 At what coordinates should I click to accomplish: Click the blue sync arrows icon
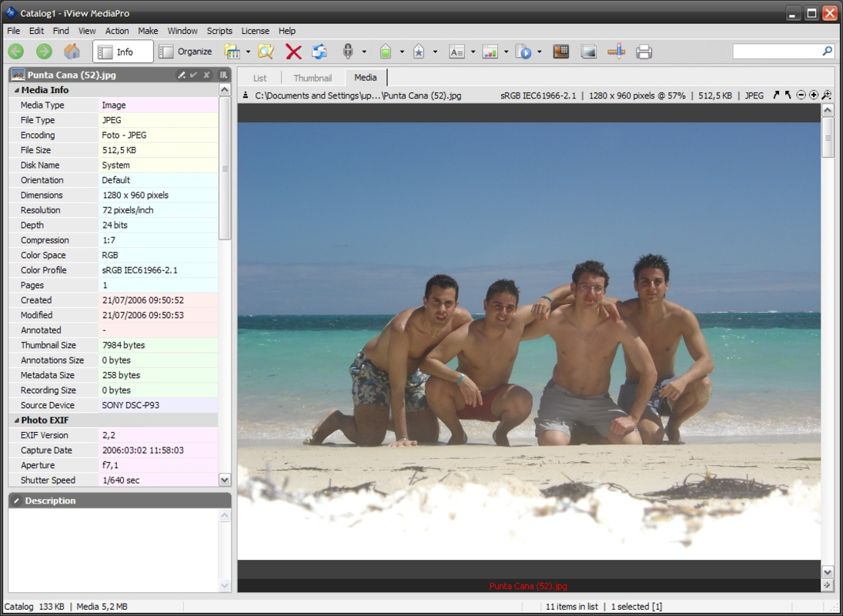click(319, 52)
